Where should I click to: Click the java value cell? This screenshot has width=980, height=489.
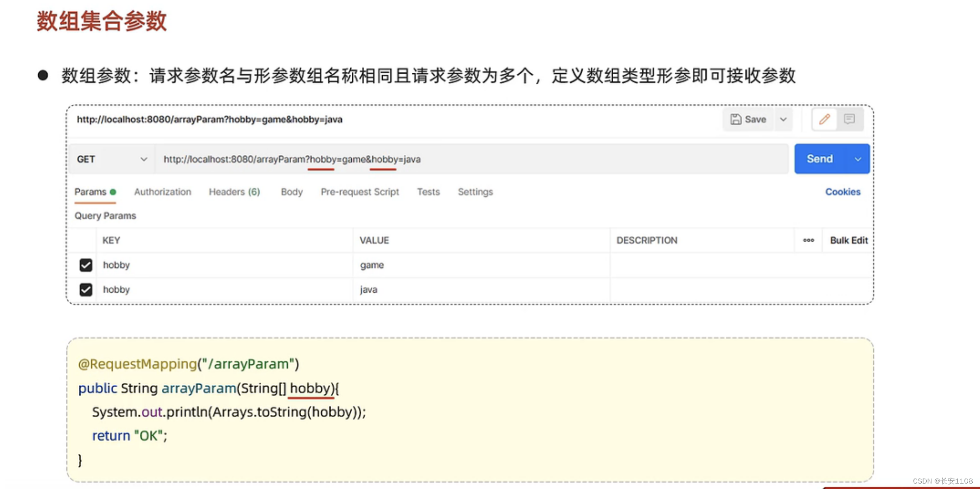(x=482, y=290)
